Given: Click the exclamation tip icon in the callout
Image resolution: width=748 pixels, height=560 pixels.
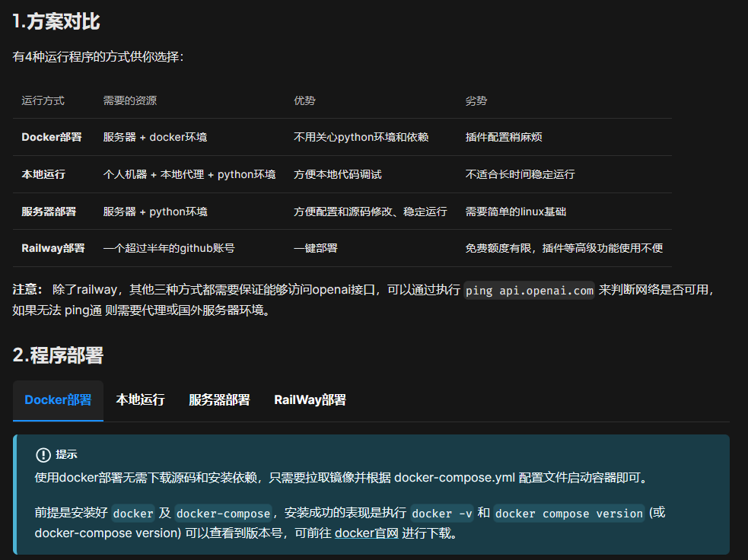Looking at the screenshot, I should click(x=43, y=455).
